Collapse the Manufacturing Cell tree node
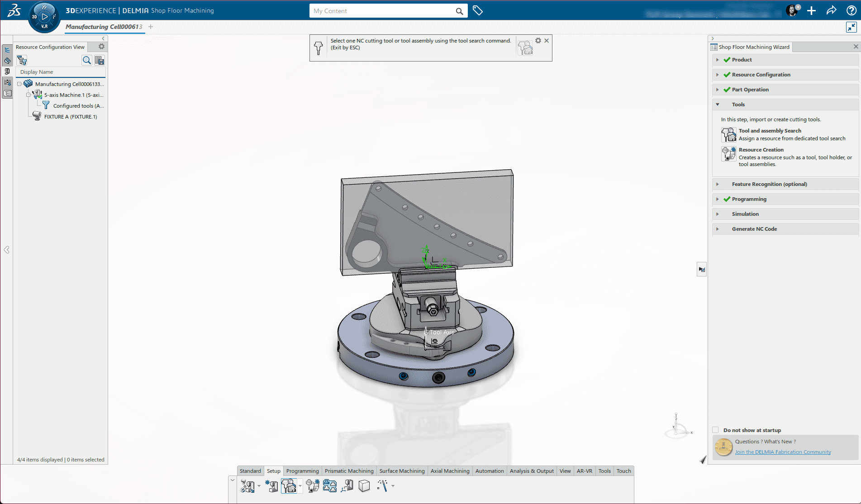Viewport: 861px width, 504px height. pyautogui.click(x=19, y=84)
